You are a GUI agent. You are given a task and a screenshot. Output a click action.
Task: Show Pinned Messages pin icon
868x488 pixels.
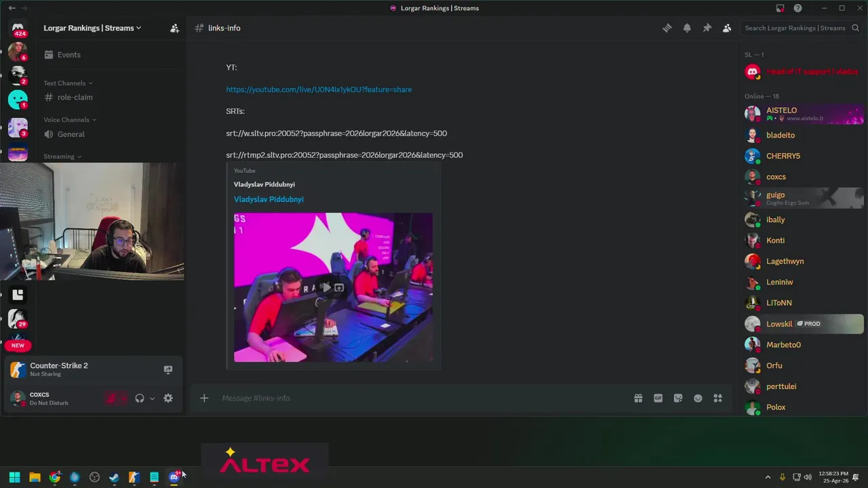pyautogui.click(x=707, y=28)
